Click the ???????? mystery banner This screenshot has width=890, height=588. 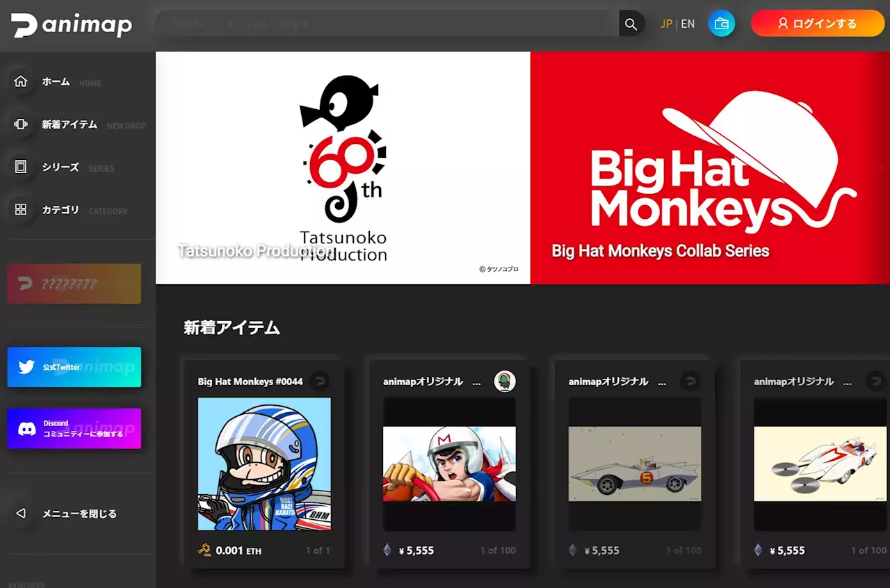coord(74,284)
